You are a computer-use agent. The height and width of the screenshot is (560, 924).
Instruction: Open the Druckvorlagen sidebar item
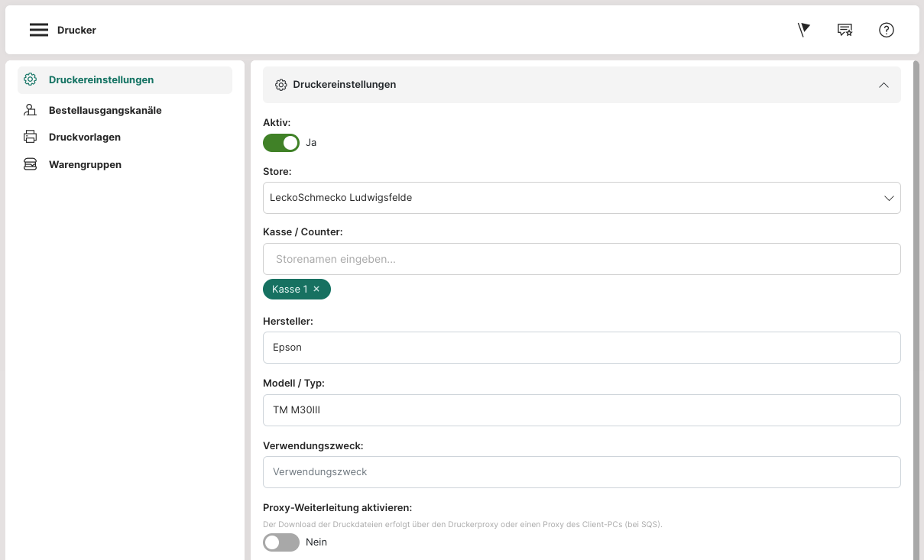click(x=85, y=138)
